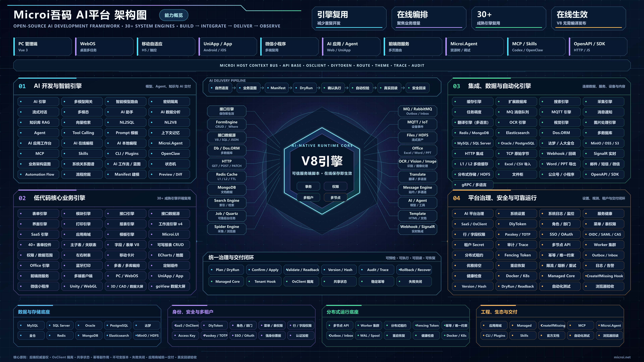Click the 引擎复用 summary card
This screenshot has height=362, width=644.
click(x=349, y=18)
